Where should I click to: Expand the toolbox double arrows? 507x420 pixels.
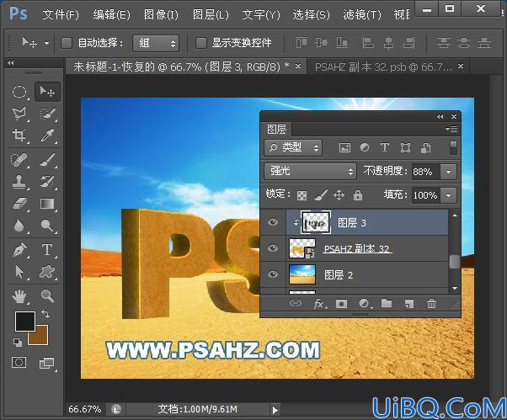11,62
